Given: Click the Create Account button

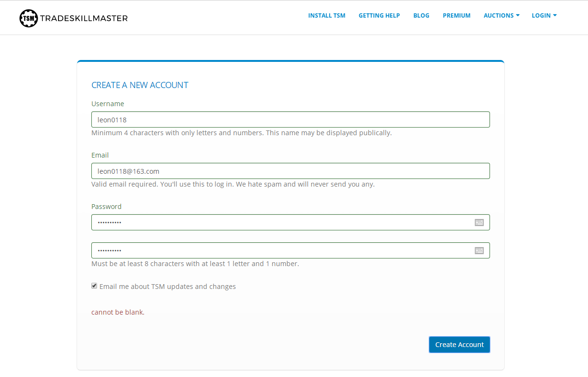Looking at the screenshot, I should pyautogui.click(x=460, y=345).
